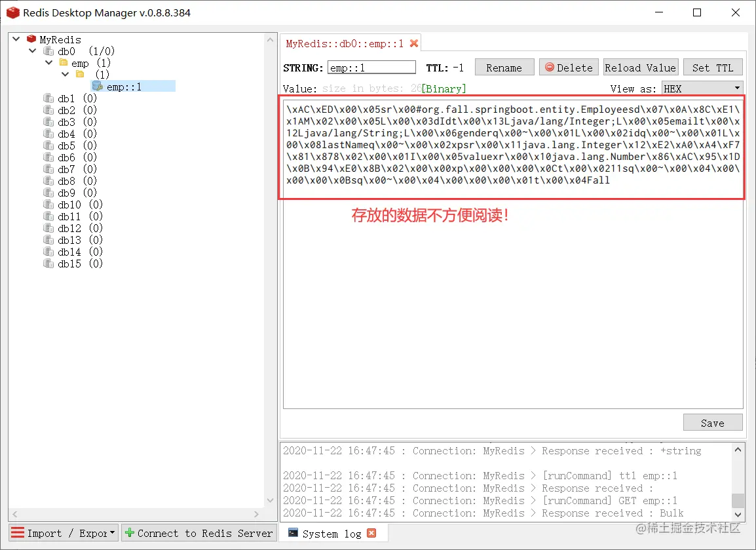The height and width of the screenshot is (550, 756).
Task: Click the Set TTL button
Action: click(713, 68)
